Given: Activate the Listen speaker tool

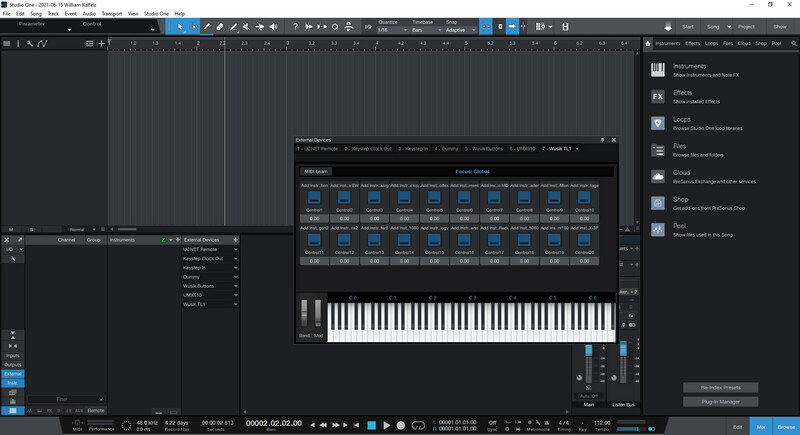Looking at the screenshot, I should pyautogui.click(x=273, y=27).
